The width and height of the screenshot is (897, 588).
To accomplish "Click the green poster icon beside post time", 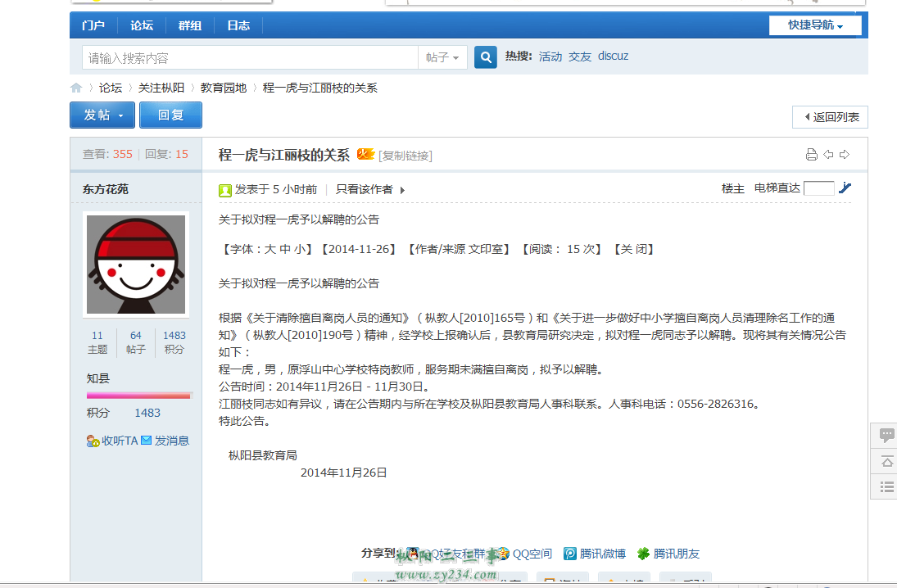I will click(x=224, y=191).
